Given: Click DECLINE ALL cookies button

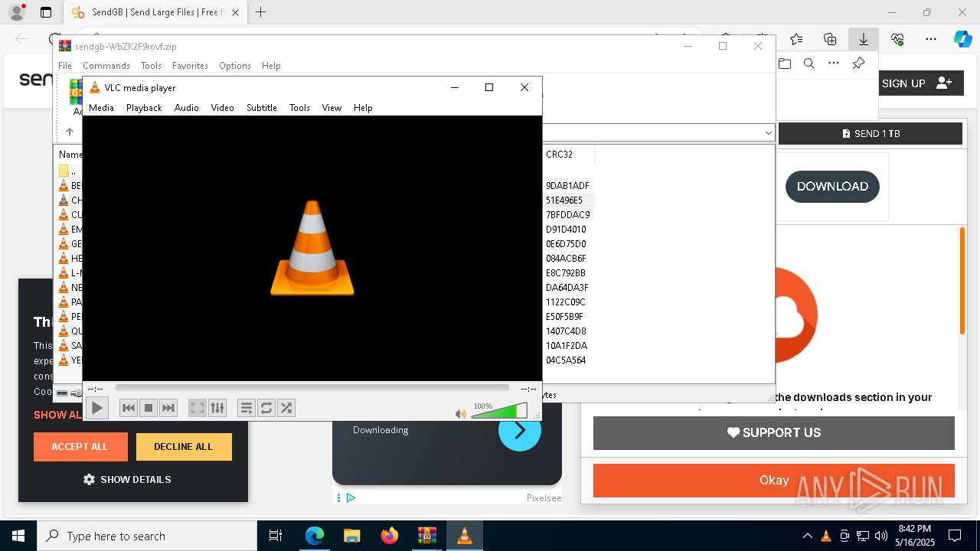Looking at the screenshot, I should (x=184, y=447).
